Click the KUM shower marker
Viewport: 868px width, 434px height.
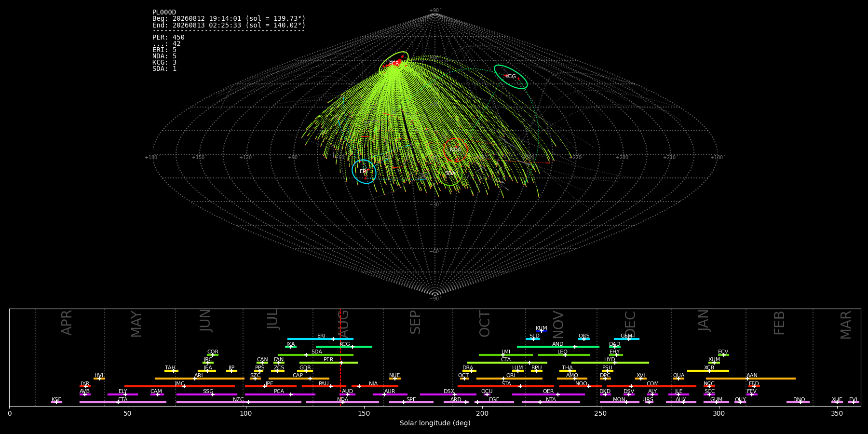pos(542,331)
